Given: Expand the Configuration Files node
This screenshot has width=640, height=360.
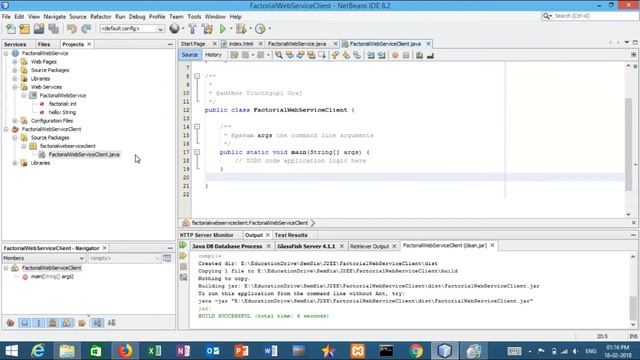Looking at the screenshot, I should click(x=15, y=121).
